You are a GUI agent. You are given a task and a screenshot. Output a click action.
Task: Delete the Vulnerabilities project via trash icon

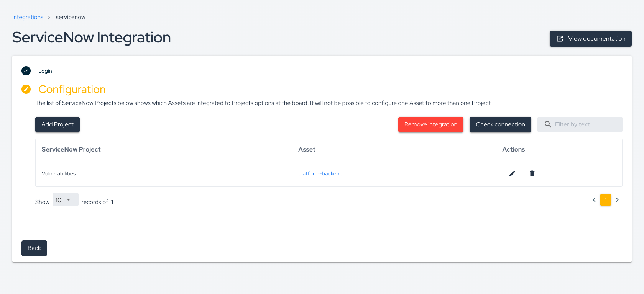tap(532, 173)
